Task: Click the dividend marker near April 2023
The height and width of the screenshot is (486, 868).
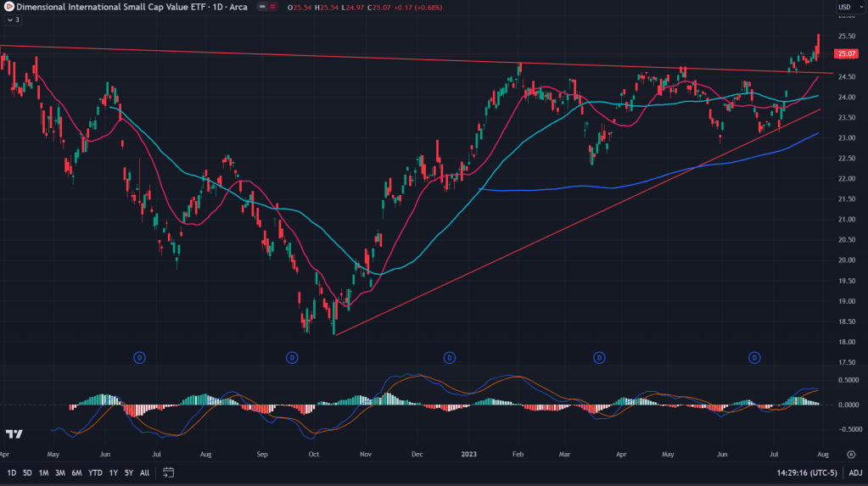Action: click(x=599, y=358)
